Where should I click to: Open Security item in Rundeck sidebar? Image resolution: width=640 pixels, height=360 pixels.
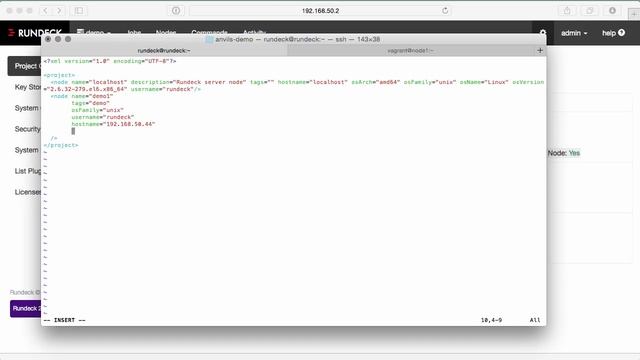(x=28, y=129)
